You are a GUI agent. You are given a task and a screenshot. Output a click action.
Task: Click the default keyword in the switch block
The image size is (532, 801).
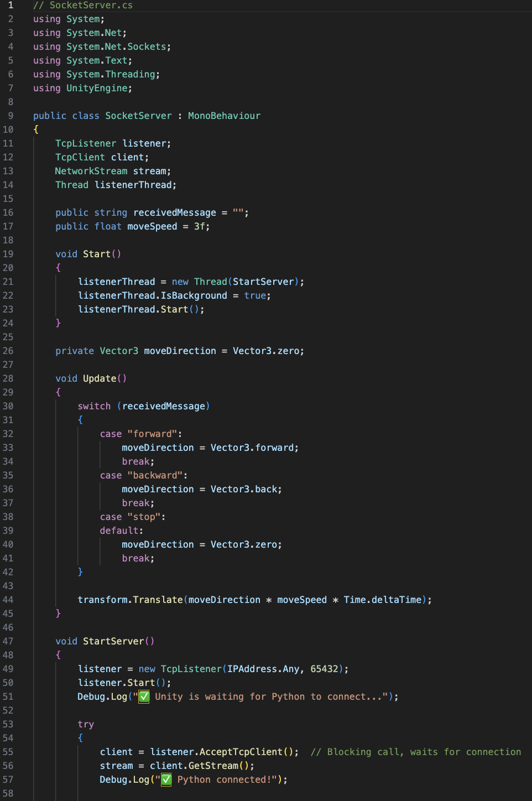(119, 530)
